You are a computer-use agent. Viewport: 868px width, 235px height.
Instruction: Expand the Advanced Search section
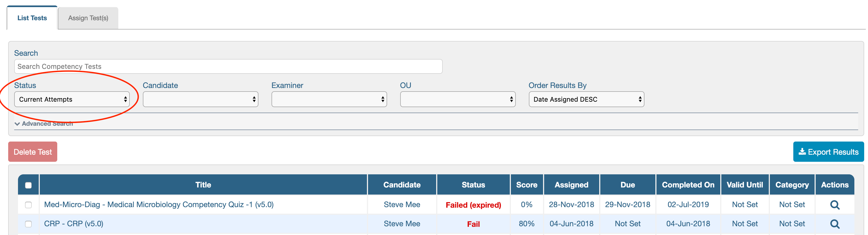pyautogui.click(x=44, y=124)
